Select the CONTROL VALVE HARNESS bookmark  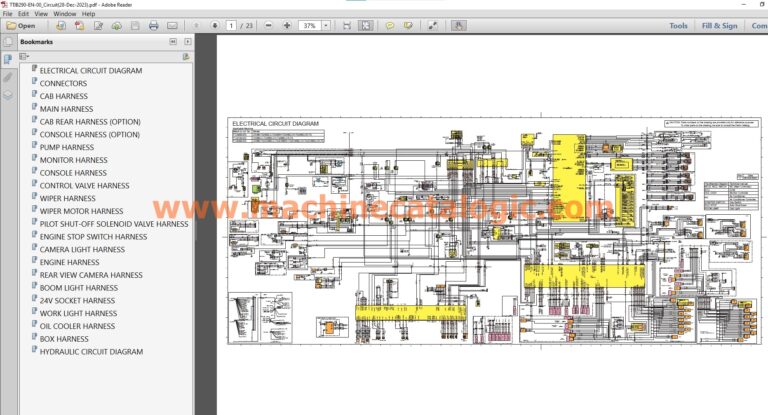click(85, 185)
